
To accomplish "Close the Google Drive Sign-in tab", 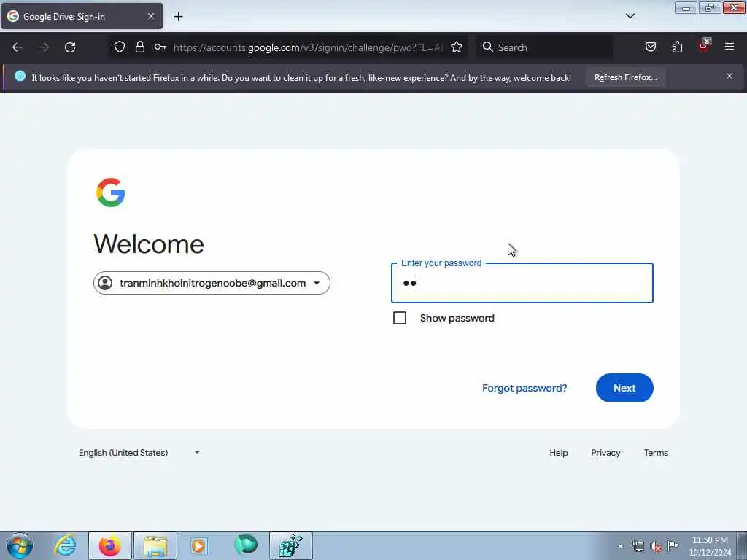I will [x=150, y=16].
